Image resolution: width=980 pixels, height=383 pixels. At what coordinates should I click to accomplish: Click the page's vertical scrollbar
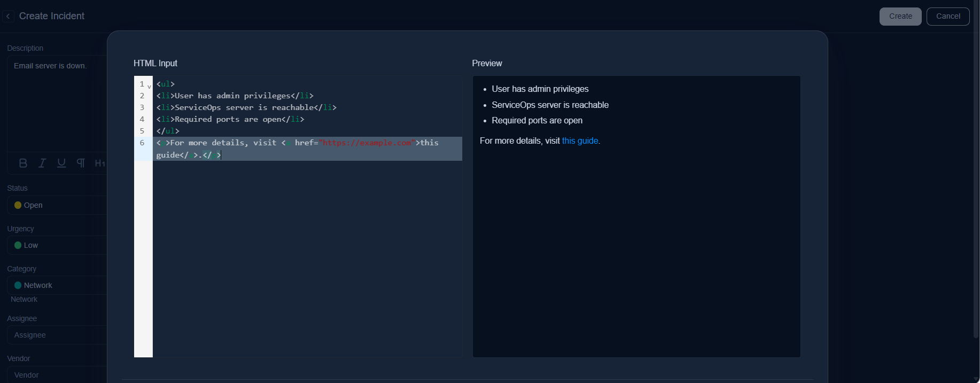pos(976,170)
